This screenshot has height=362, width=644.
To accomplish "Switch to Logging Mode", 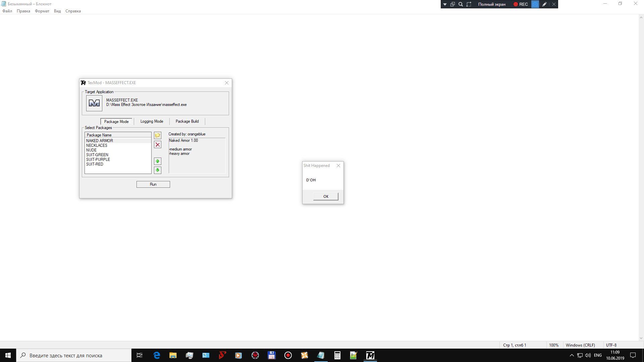I will [152, 121].
